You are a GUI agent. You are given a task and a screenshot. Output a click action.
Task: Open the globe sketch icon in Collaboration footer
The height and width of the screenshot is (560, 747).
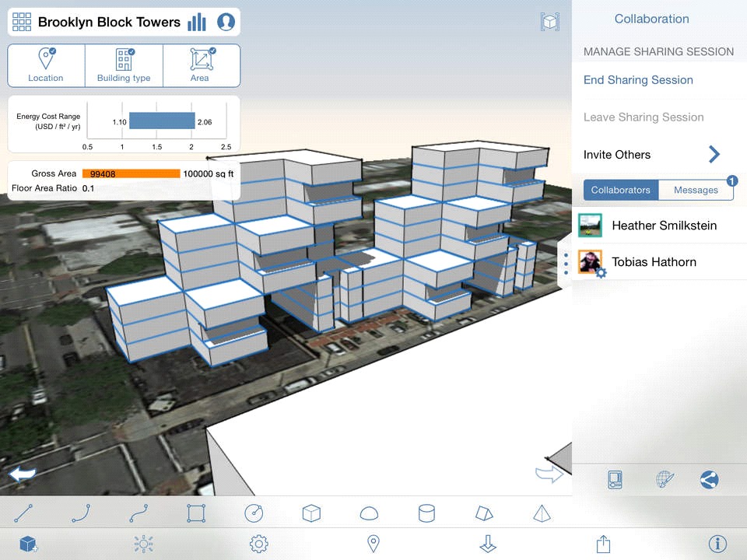click(x=665, y=480)
